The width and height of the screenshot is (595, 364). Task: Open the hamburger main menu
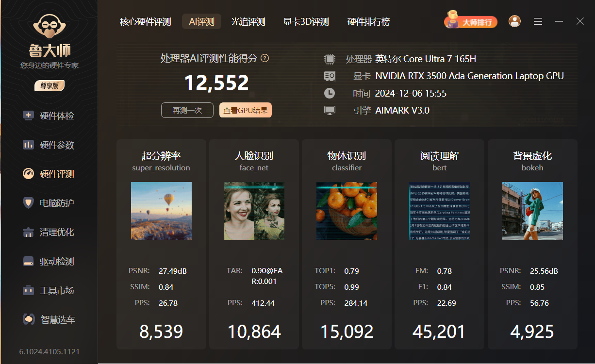click(x=538, y=21)
